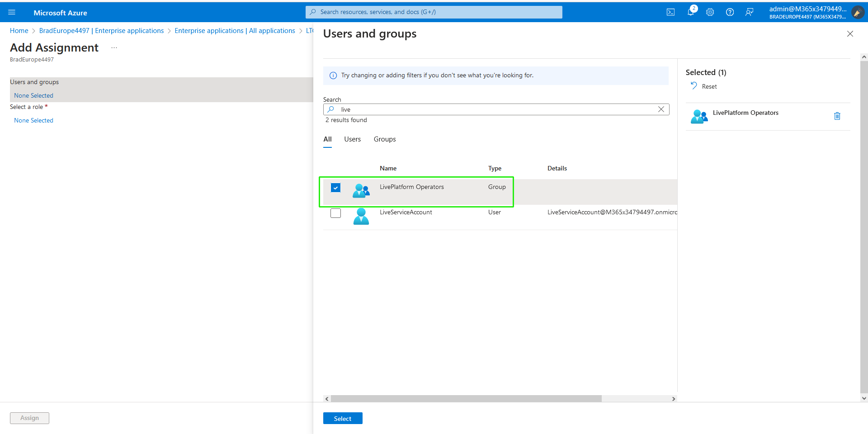
Task: Open Enterprise applications All applications breadcrumb
Action: (x=235, y=31)
